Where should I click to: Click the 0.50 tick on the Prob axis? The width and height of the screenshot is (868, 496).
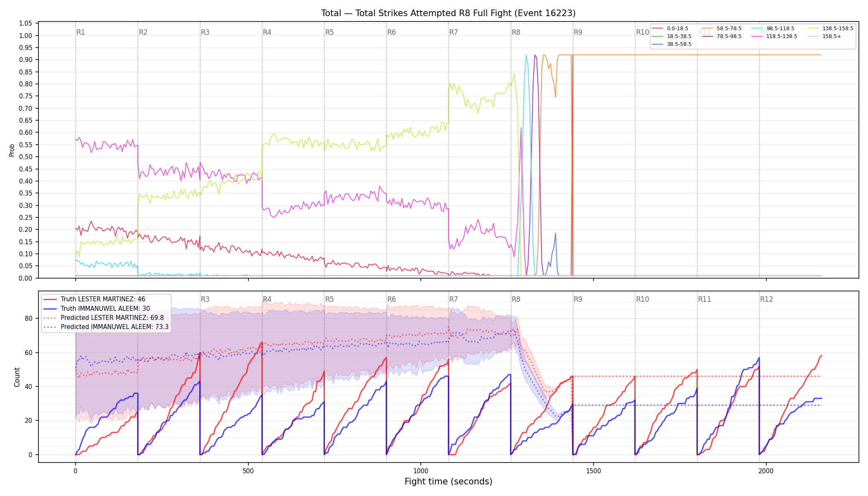tap(26, 157)
